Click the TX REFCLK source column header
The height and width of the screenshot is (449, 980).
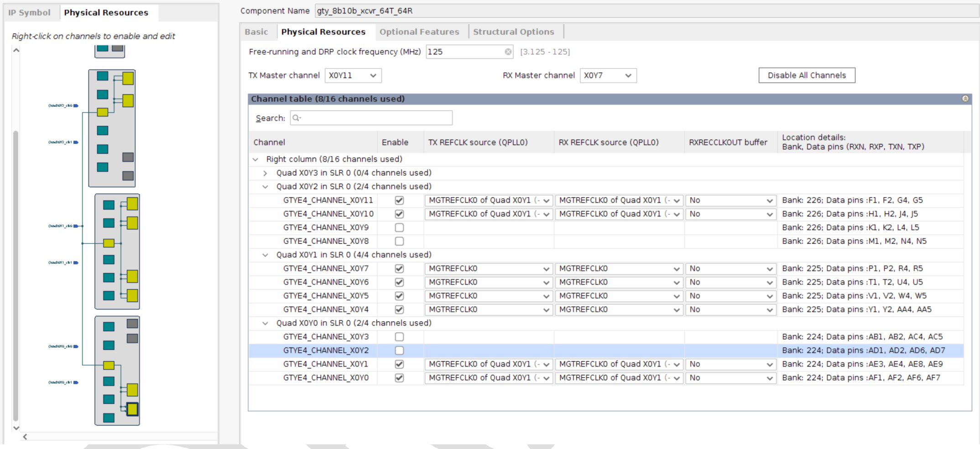478,142
